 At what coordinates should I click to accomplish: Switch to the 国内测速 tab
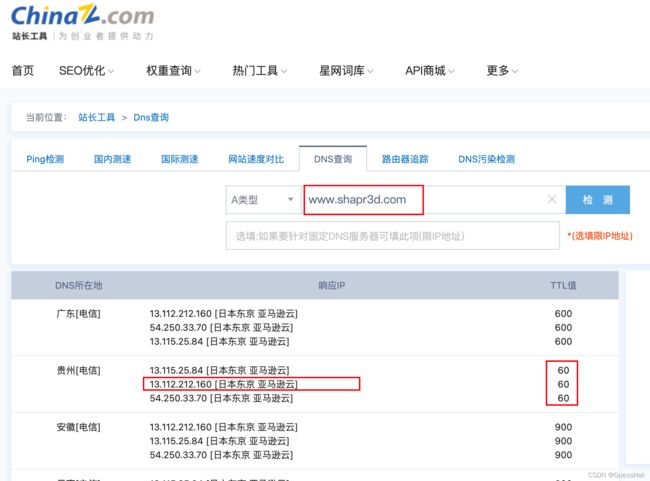click(112, 159)
